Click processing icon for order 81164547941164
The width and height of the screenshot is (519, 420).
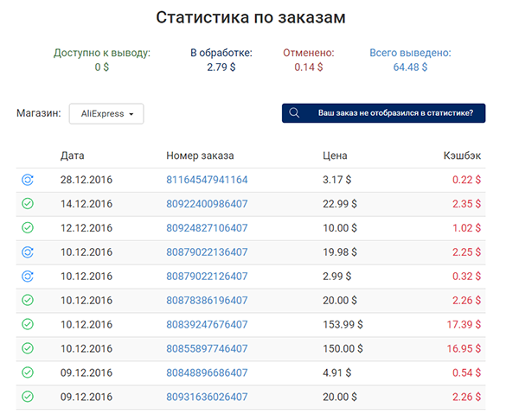pos(27,180)
